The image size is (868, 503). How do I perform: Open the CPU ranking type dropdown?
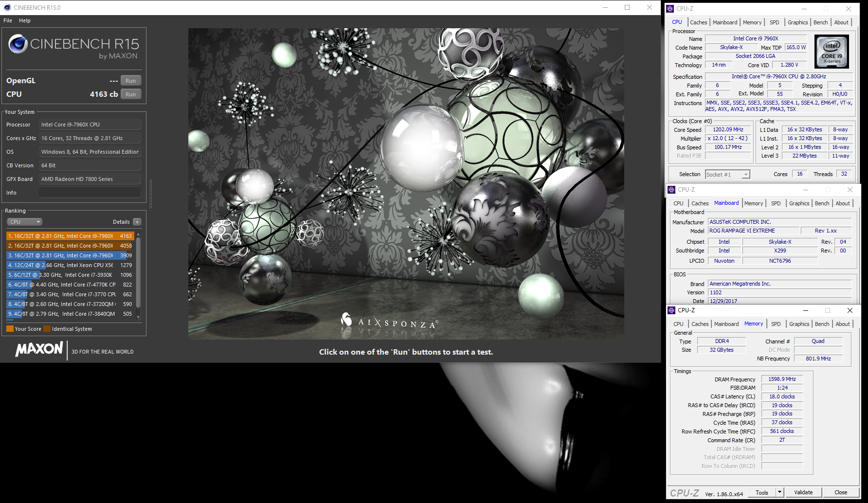pos(24,222)
